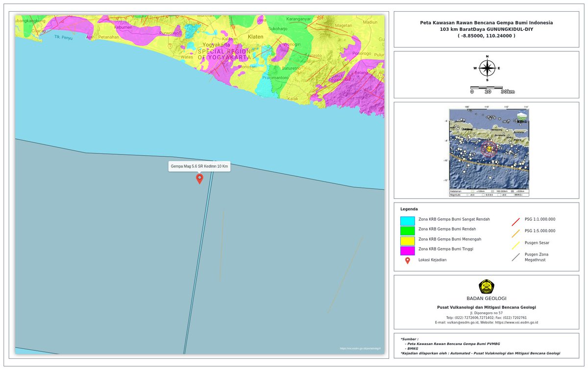The height and width of the screenshot is (370, 588).
Task: Click the red earthquake location marker on the map
Action: pos(200,179)
